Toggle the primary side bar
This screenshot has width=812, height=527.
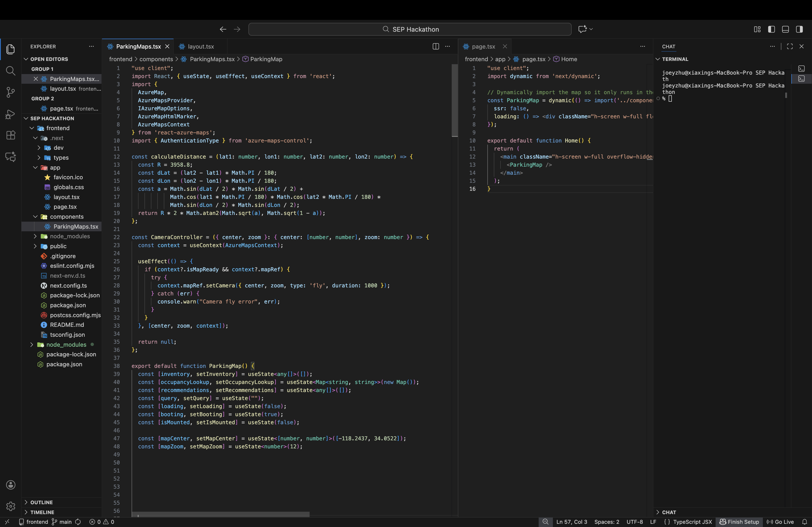click(771, 29)
